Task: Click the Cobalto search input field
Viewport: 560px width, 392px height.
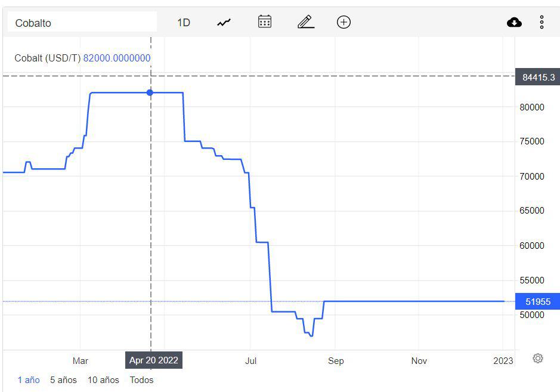Action: tap(82, 23)
